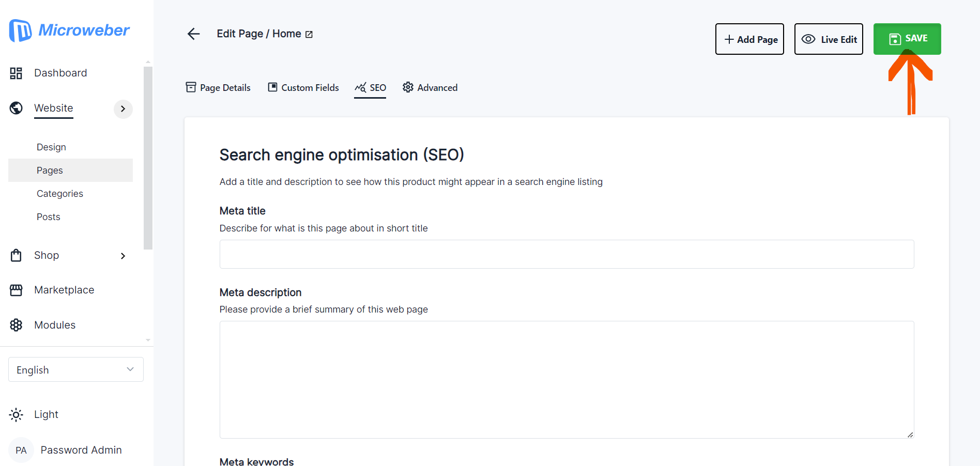Open Live Edit mode
Image resolution: width=980 pixels, height=466 pixels.
coord(829,39)
